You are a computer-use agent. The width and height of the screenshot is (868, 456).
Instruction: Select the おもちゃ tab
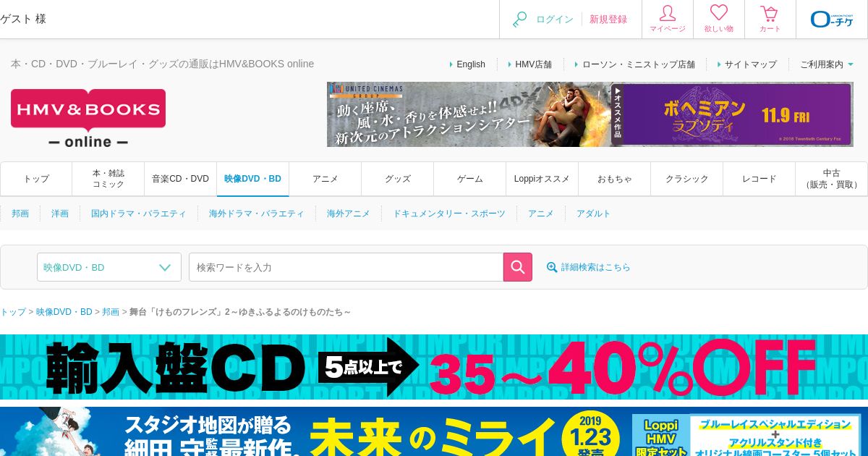615,179
